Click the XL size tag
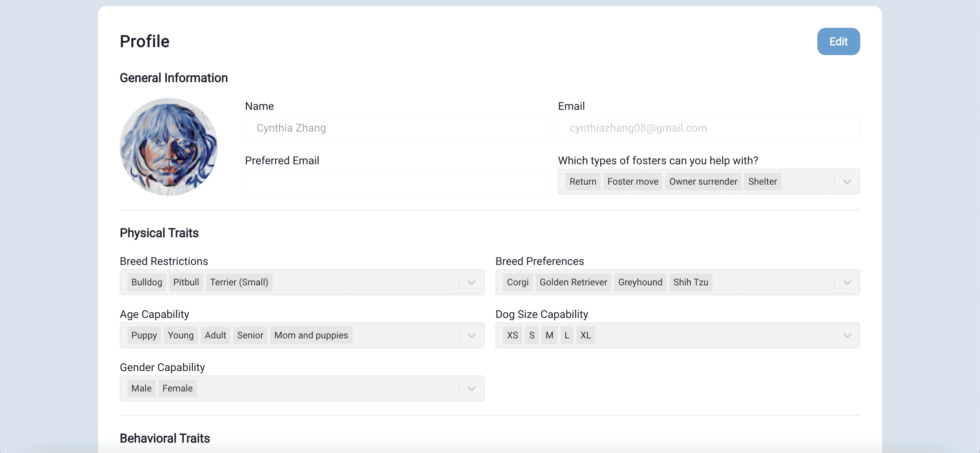 click(585, 335)
